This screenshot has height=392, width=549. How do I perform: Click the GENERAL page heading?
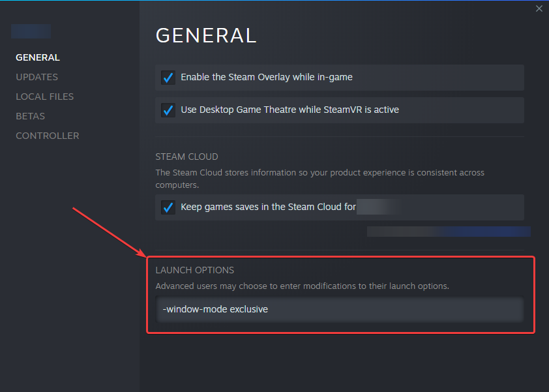pos(206,35)
